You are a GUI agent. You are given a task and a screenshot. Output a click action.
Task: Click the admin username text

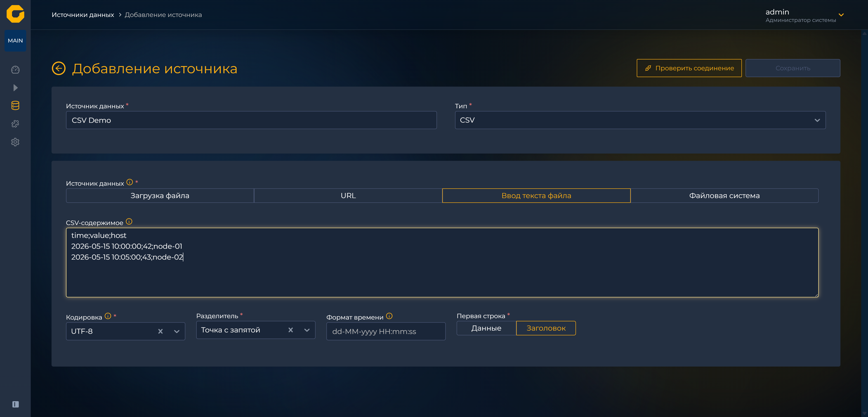tap(777, 12)
